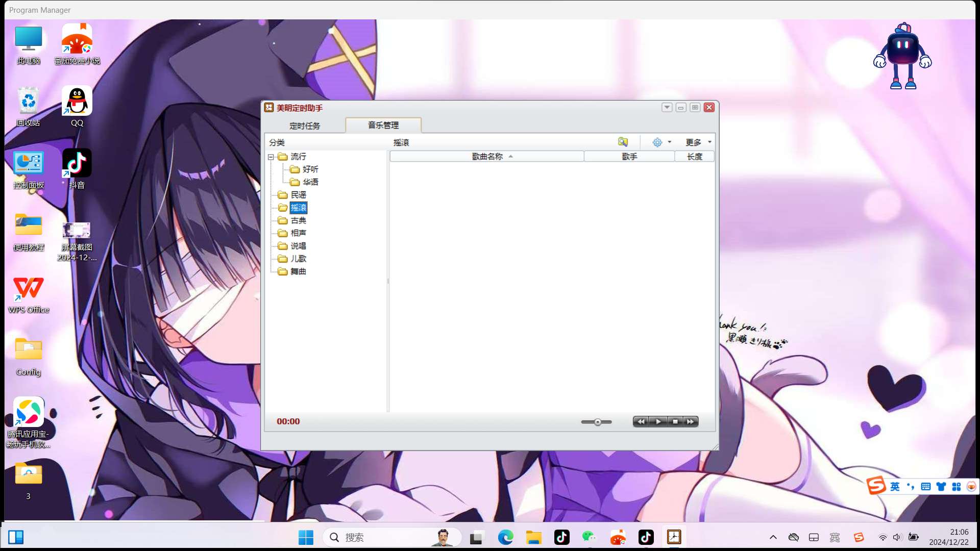Open the Config folder on desktop
The height and width of the screenshot is (551, 980).
coord(29,357)
